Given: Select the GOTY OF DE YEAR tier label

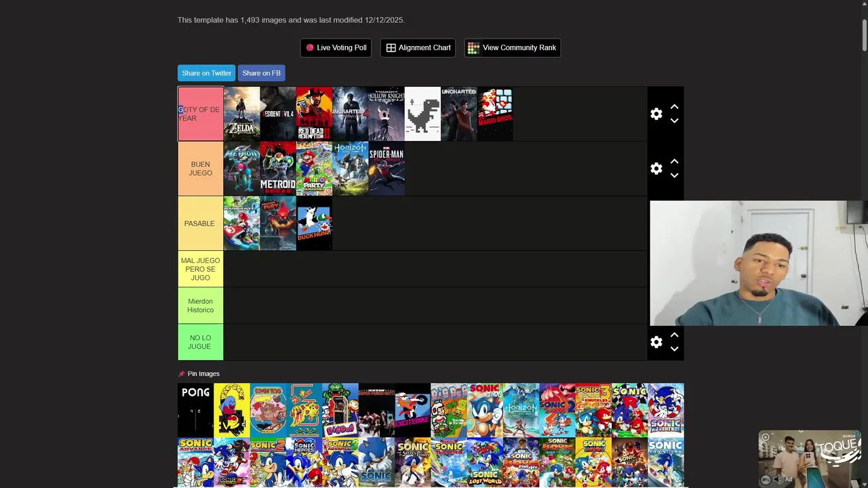Looking at the screenshot, I should (200, 114).
